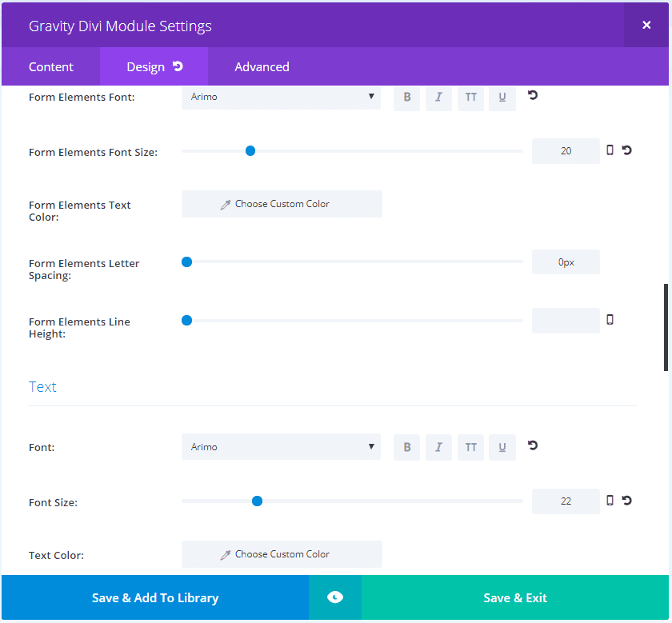This screenshot has height=623, width=672.
Task: Reset the Text Font setting
Action: 533,445
